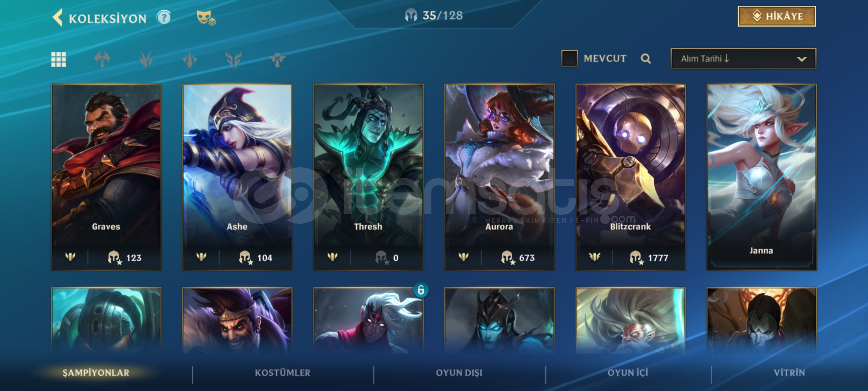The width and height of the screenshot is (868, 391).
Task: Switch to the KOSTÜMLER tab
Action: 282,373
